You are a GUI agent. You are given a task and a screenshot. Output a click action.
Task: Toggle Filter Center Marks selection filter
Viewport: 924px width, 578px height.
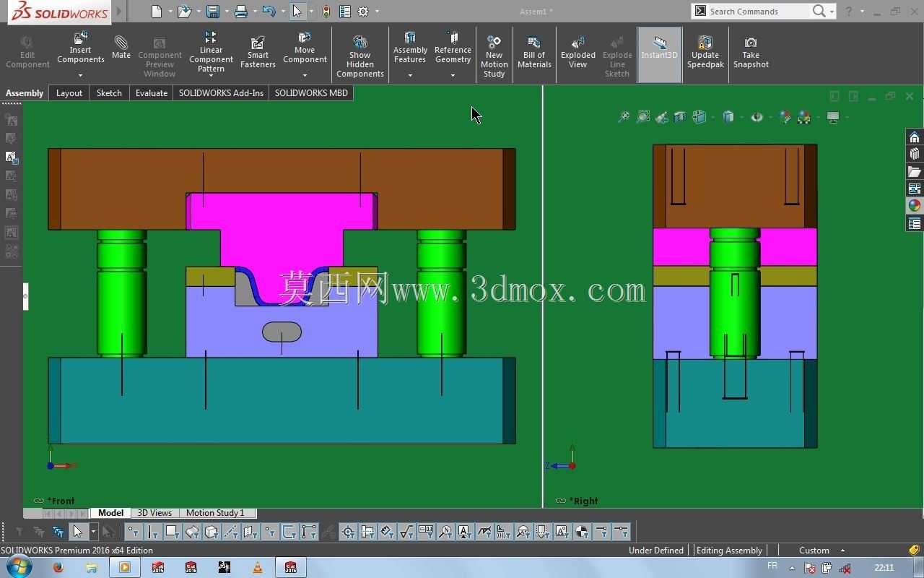(x=348, y=532)
